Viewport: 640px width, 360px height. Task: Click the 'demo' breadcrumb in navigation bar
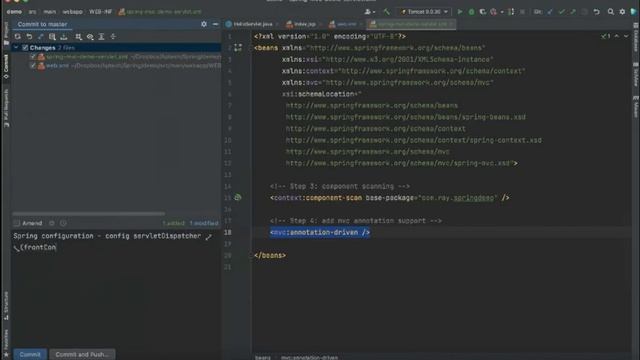click(x=14, y=12)
